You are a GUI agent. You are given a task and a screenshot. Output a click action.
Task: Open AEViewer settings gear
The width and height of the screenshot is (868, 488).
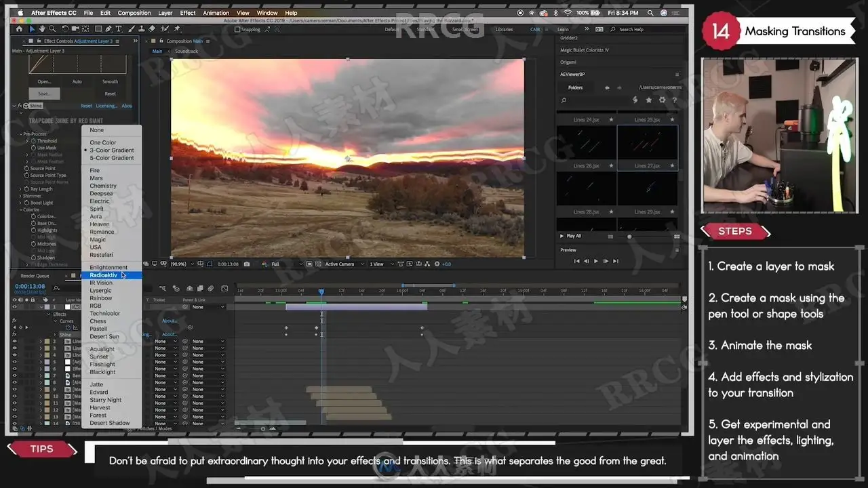pos(661,100)
